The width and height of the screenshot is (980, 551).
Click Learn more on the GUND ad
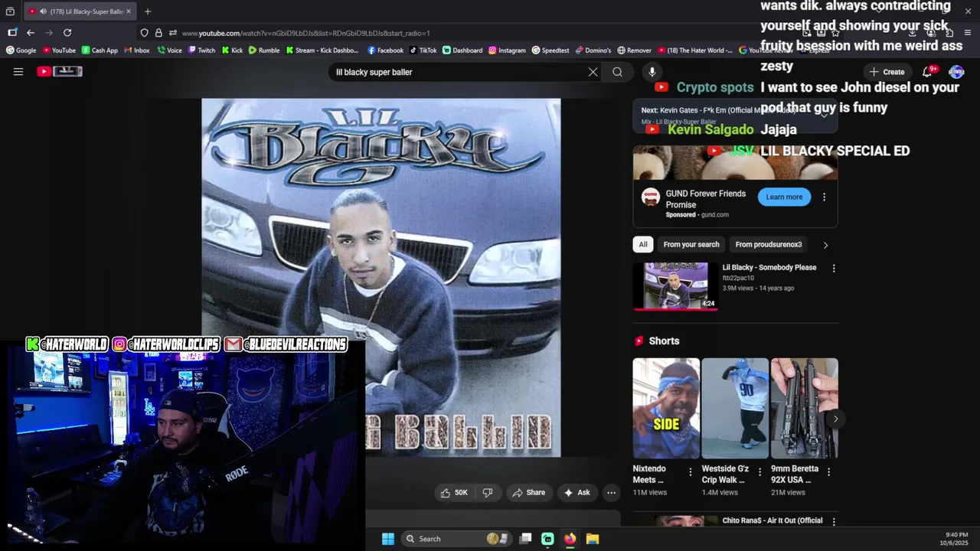(784, 197)
